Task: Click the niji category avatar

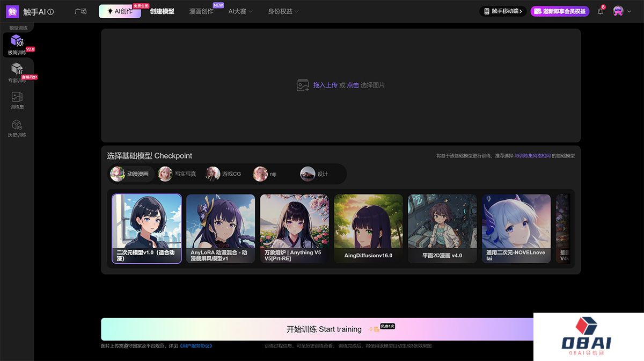Action: (x=260, y=174)
